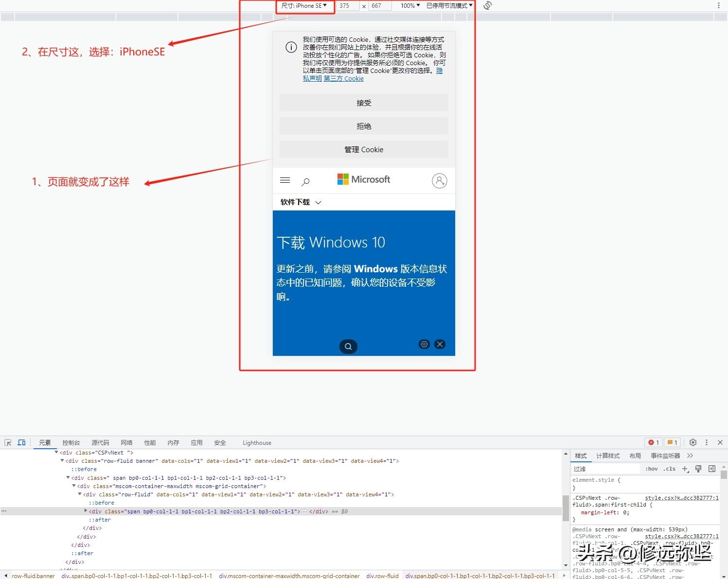The image size is (728, 579).
Task: Expand the highlighted span bp0-col-1-1 div node
Action: click(x=86, y=511)
